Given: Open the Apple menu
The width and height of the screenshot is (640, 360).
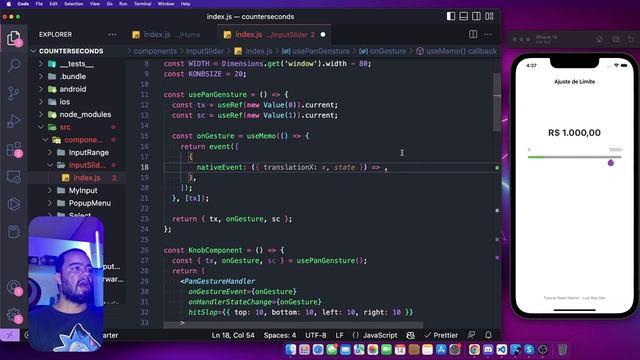Looking at the screenshot, I should [x=9, y=4].
